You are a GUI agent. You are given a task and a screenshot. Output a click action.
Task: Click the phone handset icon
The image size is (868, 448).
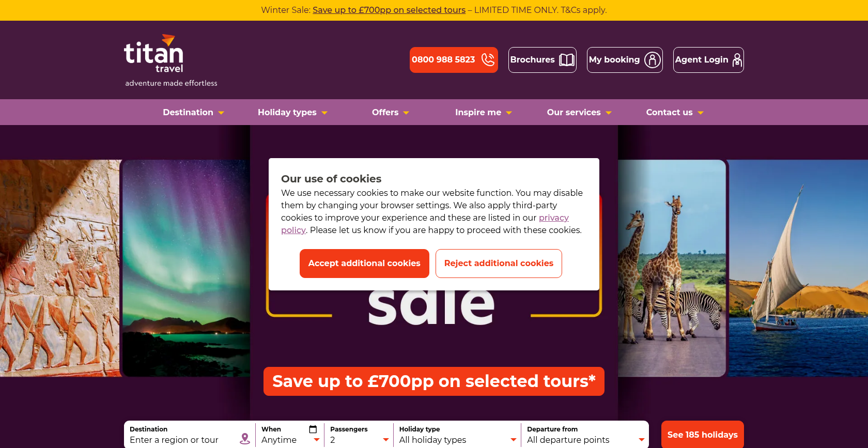pyautogui.click(x=488, y=60)
